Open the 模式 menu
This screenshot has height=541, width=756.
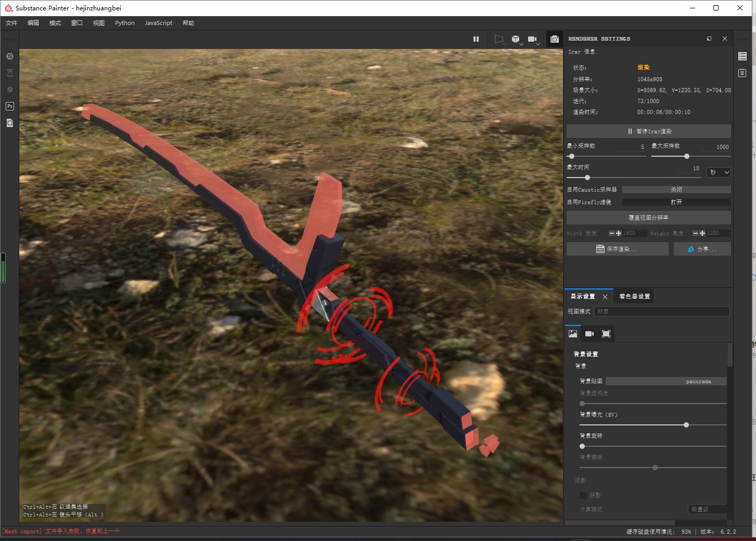point(55,23)
